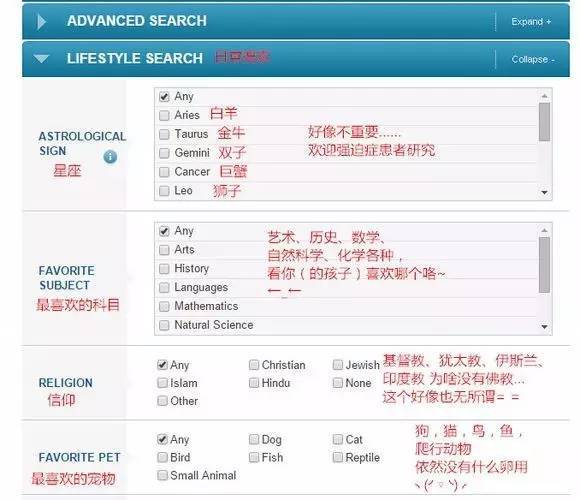Check the Leo sign option
580x500 pixels.
(164, 191)
